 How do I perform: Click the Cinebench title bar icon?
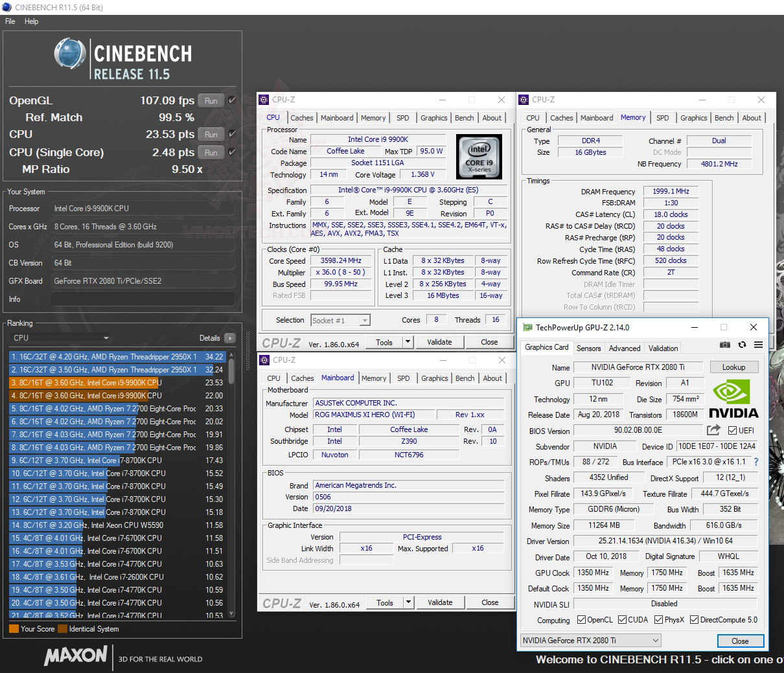(x=7, y=7)
